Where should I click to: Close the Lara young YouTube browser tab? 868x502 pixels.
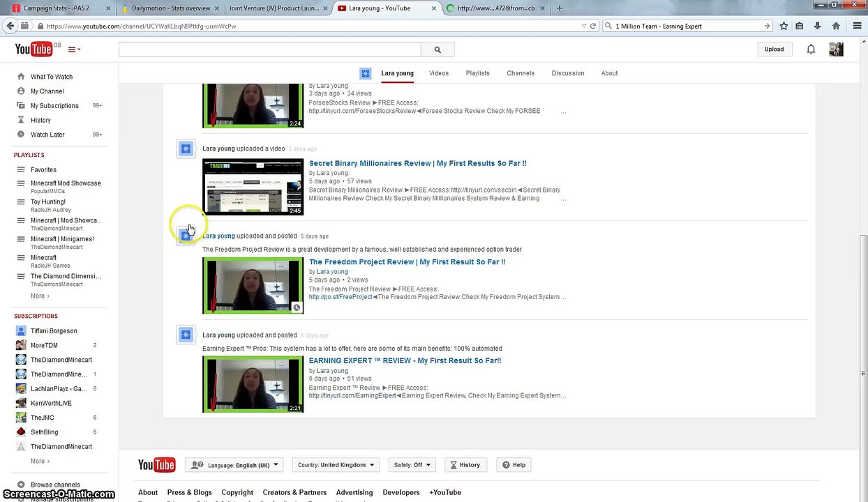pyautogui.click(x=434, y=8)
